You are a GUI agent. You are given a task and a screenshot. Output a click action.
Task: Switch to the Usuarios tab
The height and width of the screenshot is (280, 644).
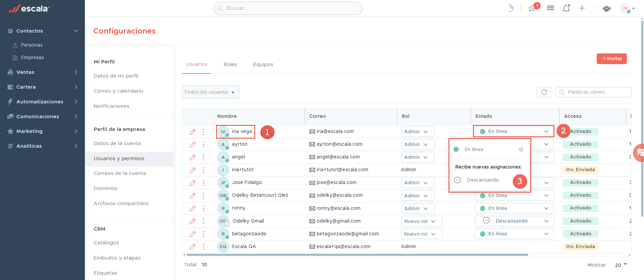197,64
